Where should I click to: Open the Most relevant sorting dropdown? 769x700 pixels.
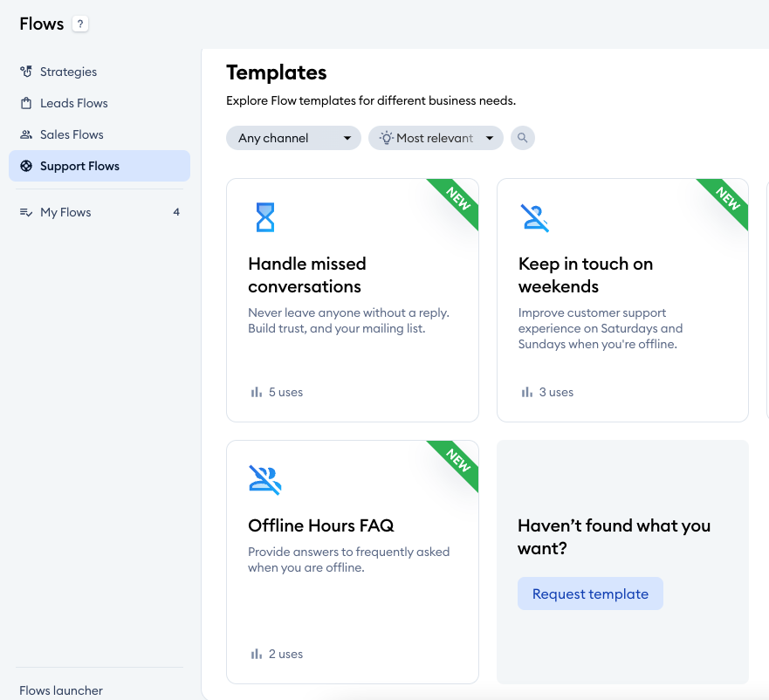[x=436, y=137]
